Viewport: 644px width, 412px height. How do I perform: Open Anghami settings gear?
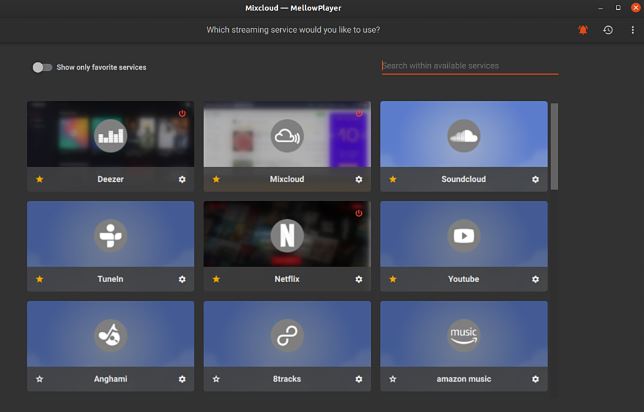click(x=182, y=379)
